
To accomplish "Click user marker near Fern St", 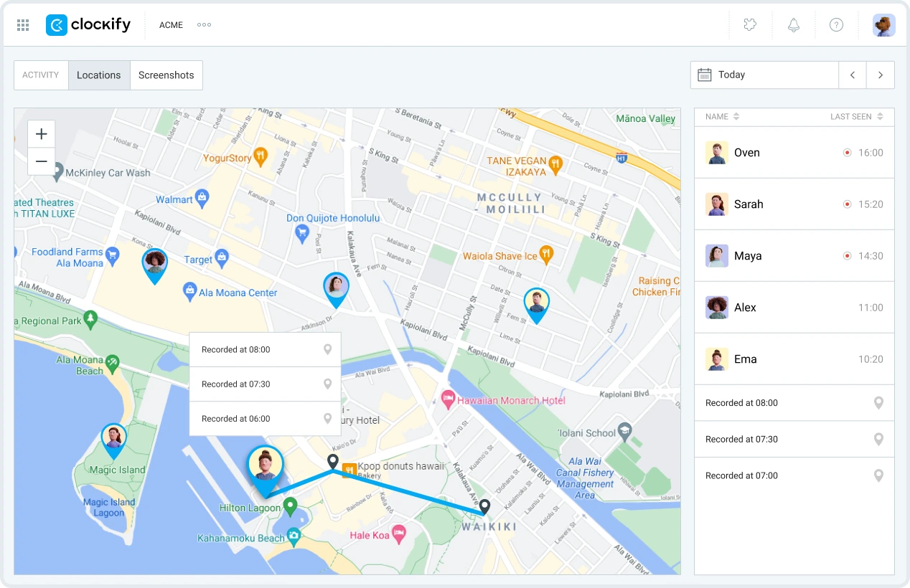I will click(x=536, y=305).
